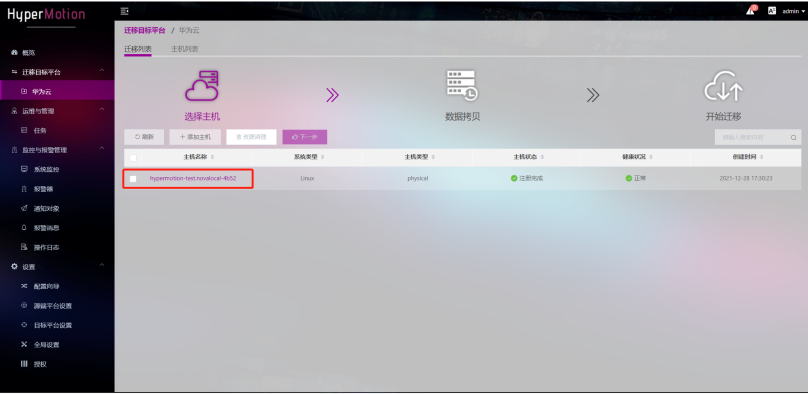Click the 选择主机 step label
The width and height of the screenshot is (808, 394).
(x=202, y=116)
